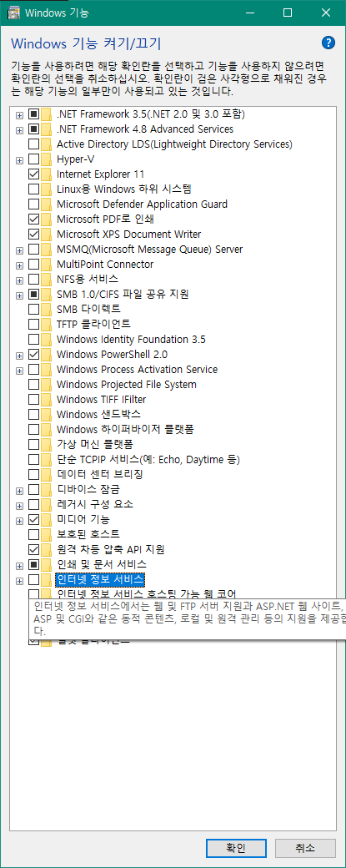This screenshot has height=868, width=346.
Task: Check the 가상 머신 플랫폼 checkbox
Action: pyautogui.click(x=33, y=444)
